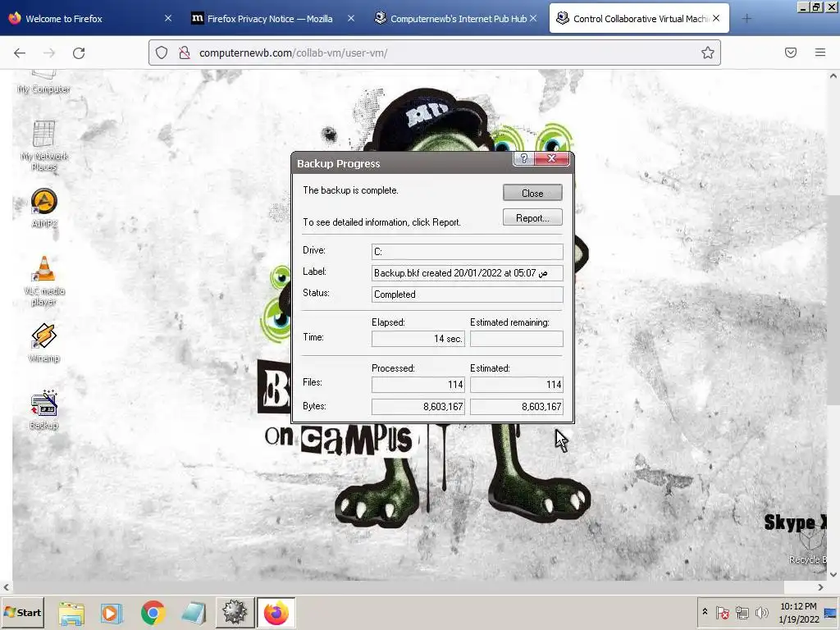Viewport: 840px width, 630px height.
Task: Open the network tray icon
Action: [x=742, y=612]
